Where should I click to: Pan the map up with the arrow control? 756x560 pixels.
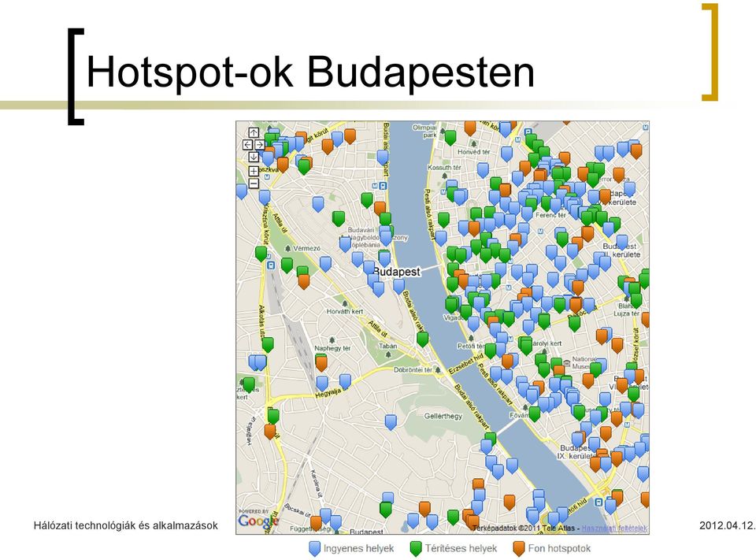point(254,132)
